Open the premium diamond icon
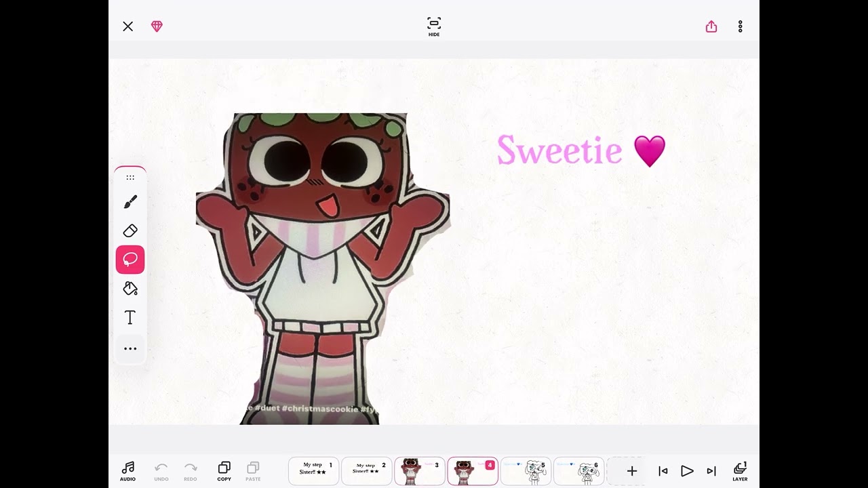 [157, 26]
